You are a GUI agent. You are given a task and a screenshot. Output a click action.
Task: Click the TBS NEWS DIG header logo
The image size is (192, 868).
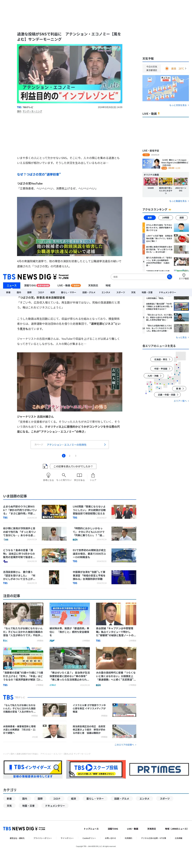click(36, 277)
